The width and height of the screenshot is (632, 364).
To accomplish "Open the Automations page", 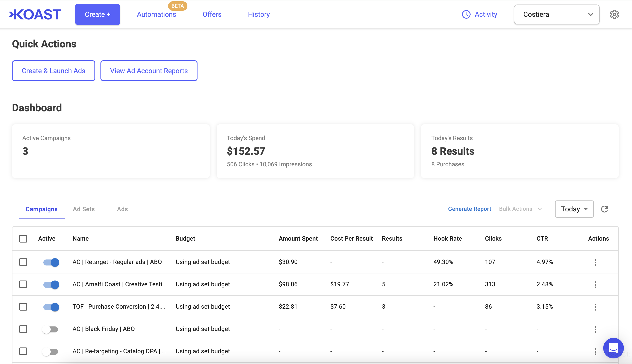I will (156, 15).
